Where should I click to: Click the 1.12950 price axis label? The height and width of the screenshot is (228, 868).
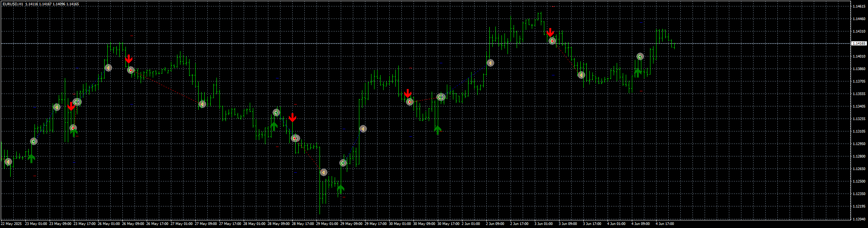[x=859, y=144]
